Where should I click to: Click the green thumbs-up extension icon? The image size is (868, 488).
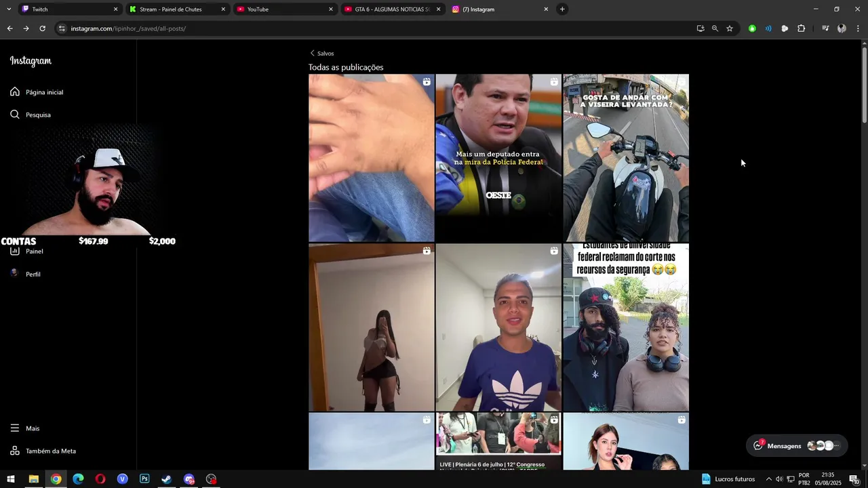(752, 28)
